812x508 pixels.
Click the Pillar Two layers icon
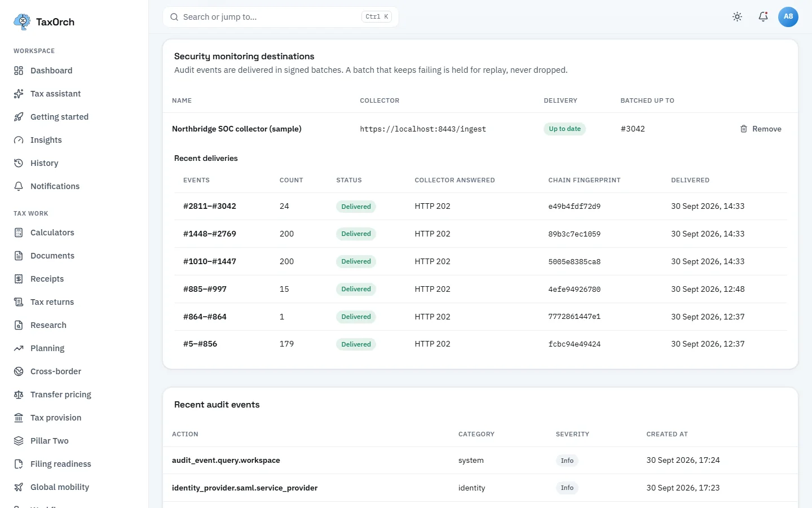(x=19, y=441)
